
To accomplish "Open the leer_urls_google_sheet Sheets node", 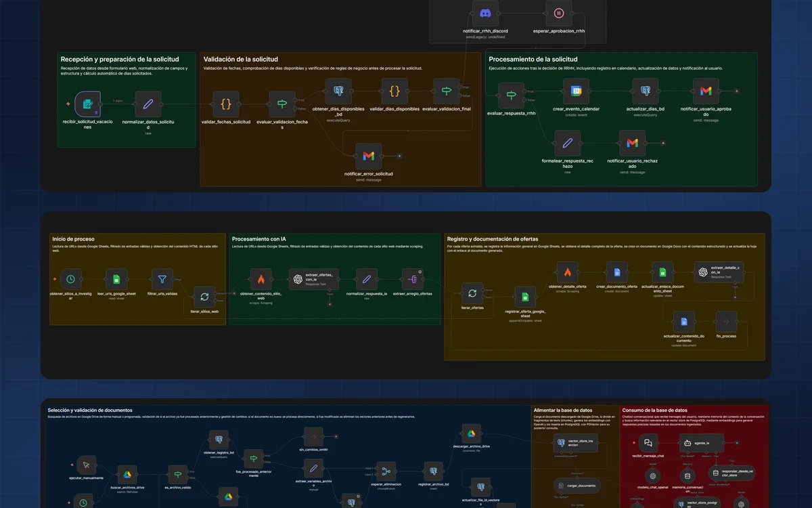I will coord(116,278).
